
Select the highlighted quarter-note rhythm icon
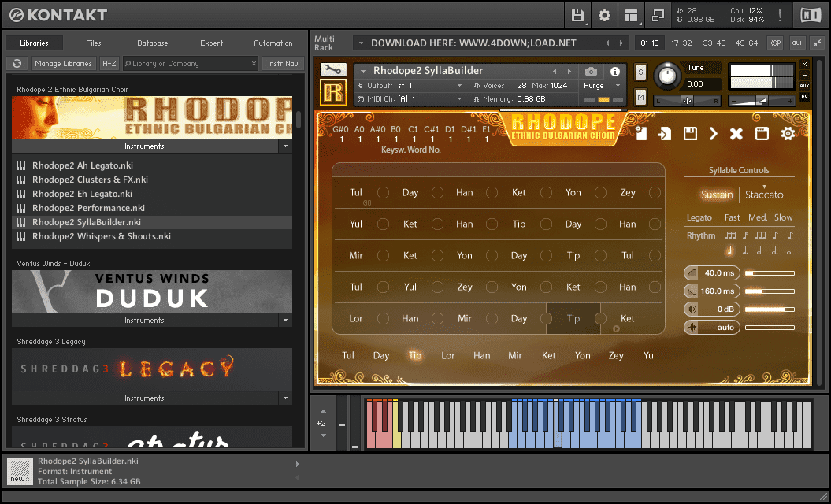pyautogui.click(x=729, y=251)
